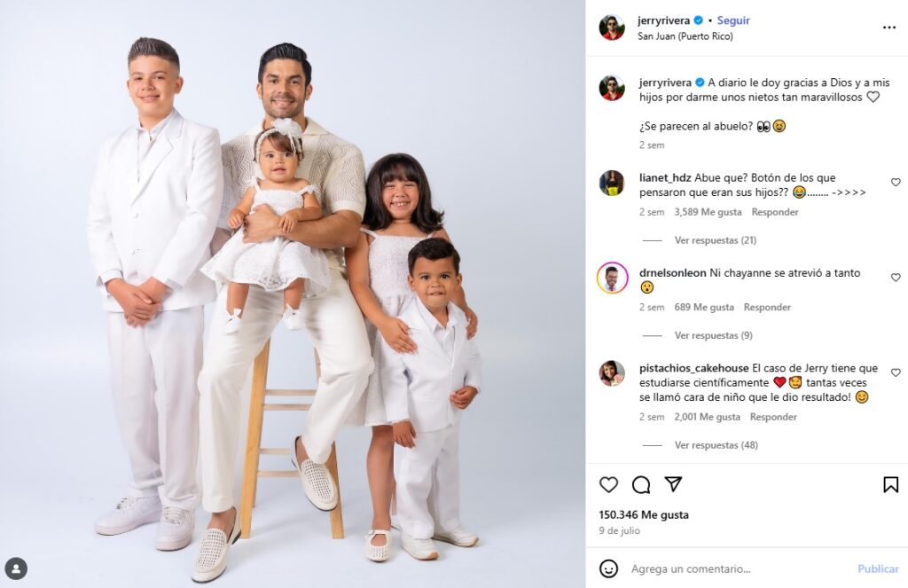908x588 pixels.
Task: Open the emoji picker smiley icon
Action: coord(608,568)
